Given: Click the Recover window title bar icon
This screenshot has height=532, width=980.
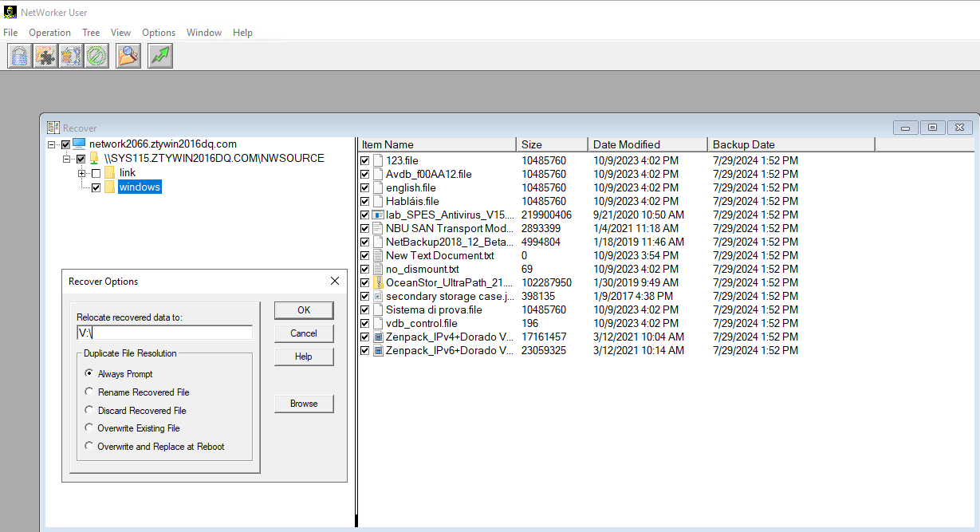Looking at the screenshot, I should (53, 128).
